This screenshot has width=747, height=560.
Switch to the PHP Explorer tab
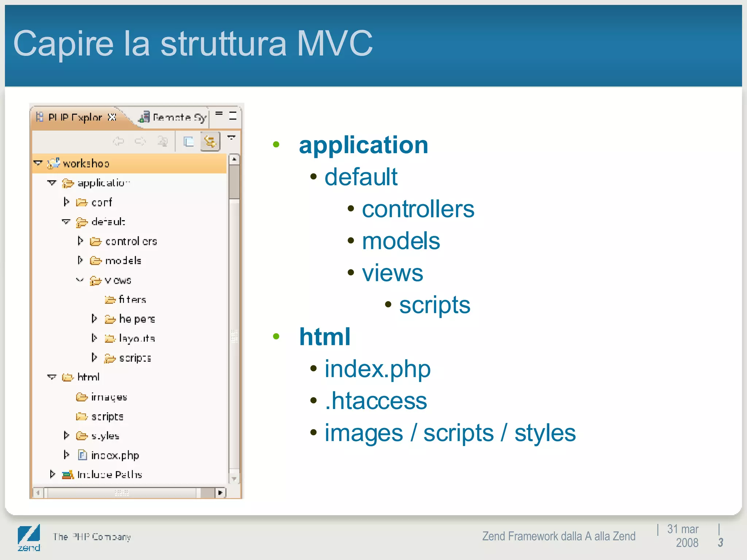click(75, 117)
